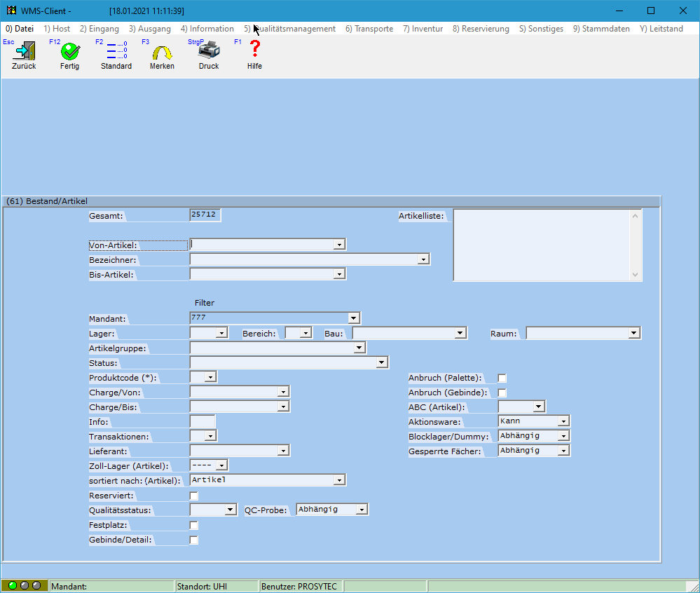Open the Mandant dropdown showing 777
Viewport: 700px width, 593px height.
click(354, 318)
